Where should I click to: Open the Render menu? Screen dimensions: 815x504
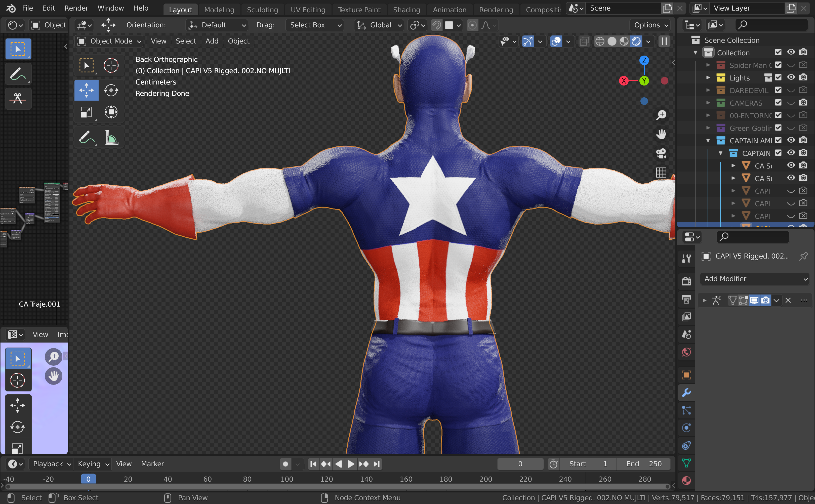pyautogui.click(x=76, y=8)
